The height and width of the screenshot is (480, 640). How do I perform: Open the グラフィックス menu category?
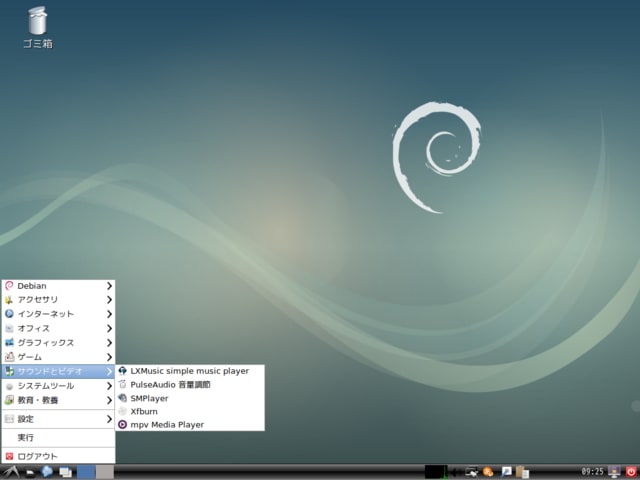pyautogui.click(x=58, y=343)
